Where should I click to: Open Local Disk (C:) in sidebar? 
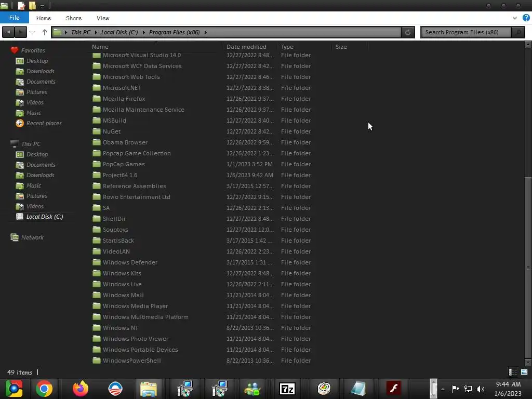pyautogui.click(x=45, y=217)
